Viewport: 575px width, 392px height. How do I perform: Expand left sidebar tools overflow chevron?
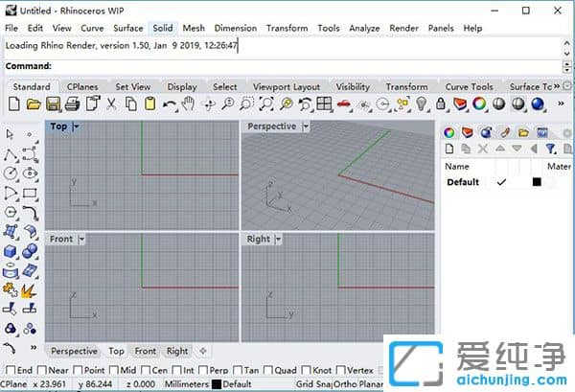(34, 347)
